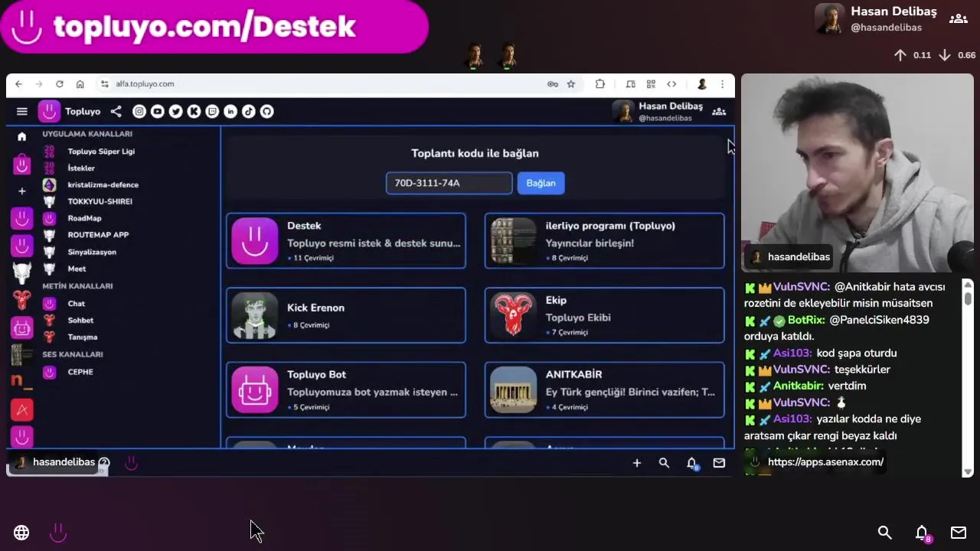Open outer mail icon at bottom right
980x551 pixels.
958,533
